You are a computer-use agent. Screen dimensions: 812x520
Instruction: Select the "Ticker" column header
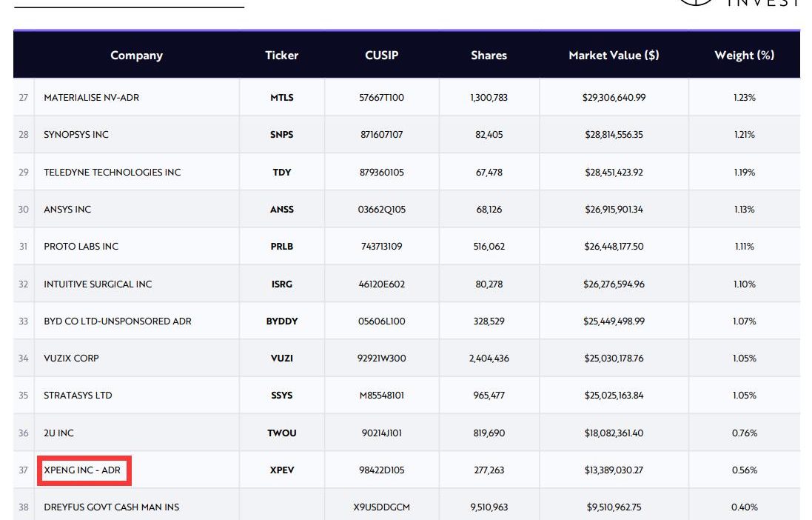[282, 55]
